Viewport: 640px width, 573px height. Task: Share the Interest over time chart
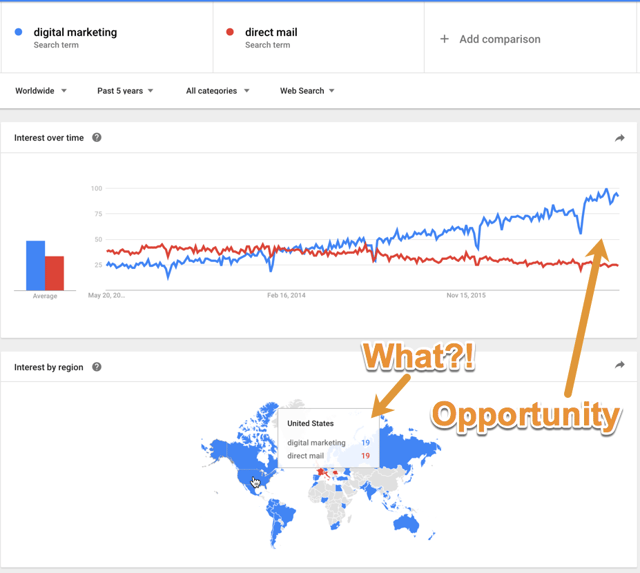coord(620,138)
